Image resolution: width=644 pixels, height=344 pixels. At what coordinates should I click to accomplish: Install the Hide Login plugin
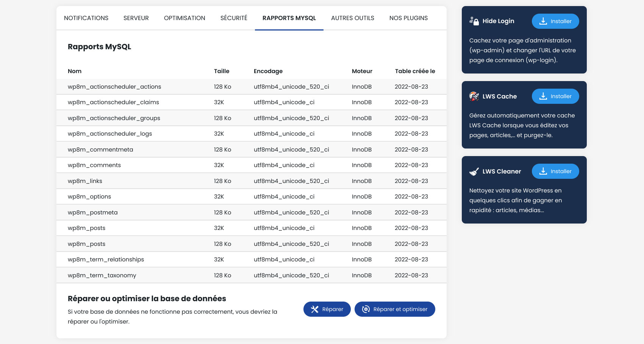[555, 21]
